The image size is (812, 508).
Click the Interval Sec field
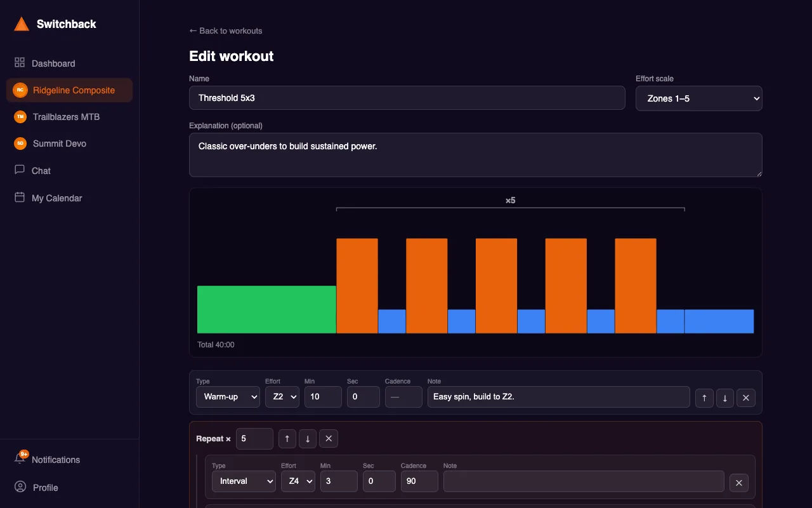tap(379, 481)
